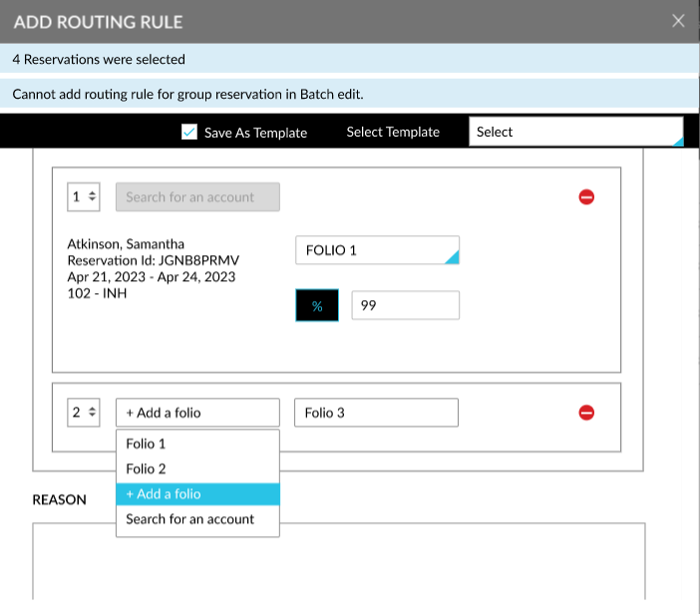This screenshot has width=700, height=614.
Task: Click the Folio 3 name field
Action: [x=376, y=413]
